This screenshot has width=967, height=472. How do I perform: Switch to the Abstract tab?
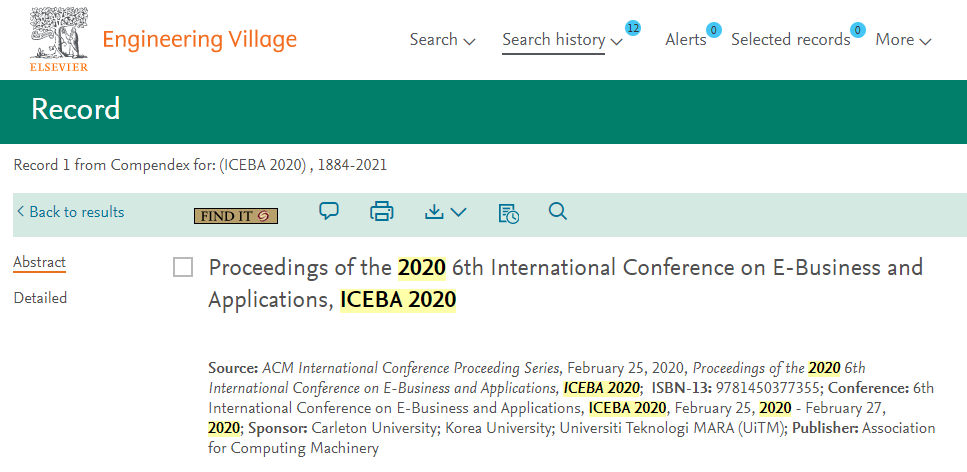pos(39,262)
